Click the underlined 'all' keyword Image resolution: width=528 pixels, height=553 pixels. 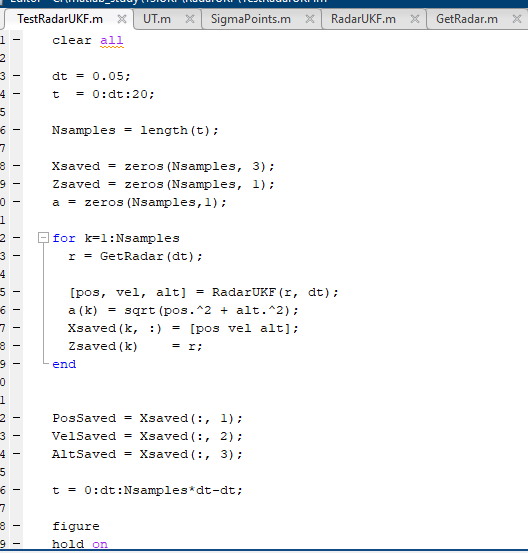(x=112, y=41)
